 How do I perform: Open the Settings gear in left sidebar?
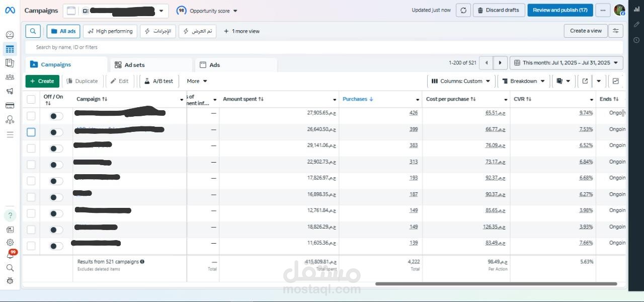[x=10, y=242]
